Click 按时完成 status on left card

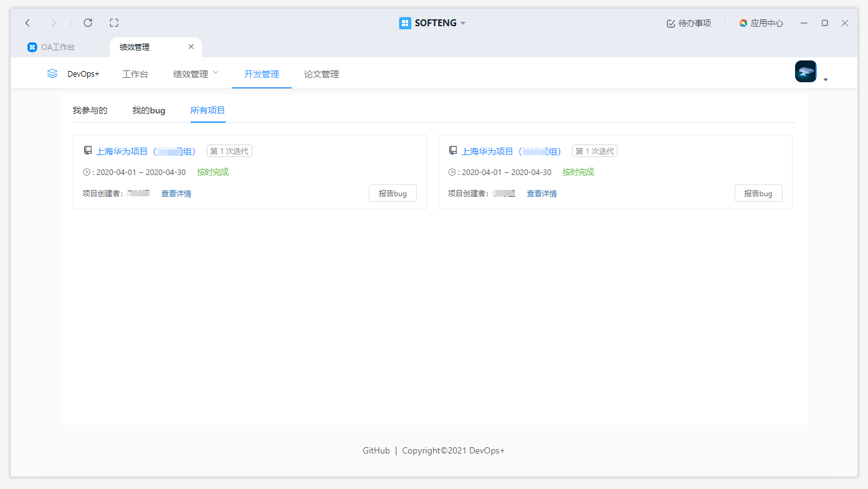(213, 172)
